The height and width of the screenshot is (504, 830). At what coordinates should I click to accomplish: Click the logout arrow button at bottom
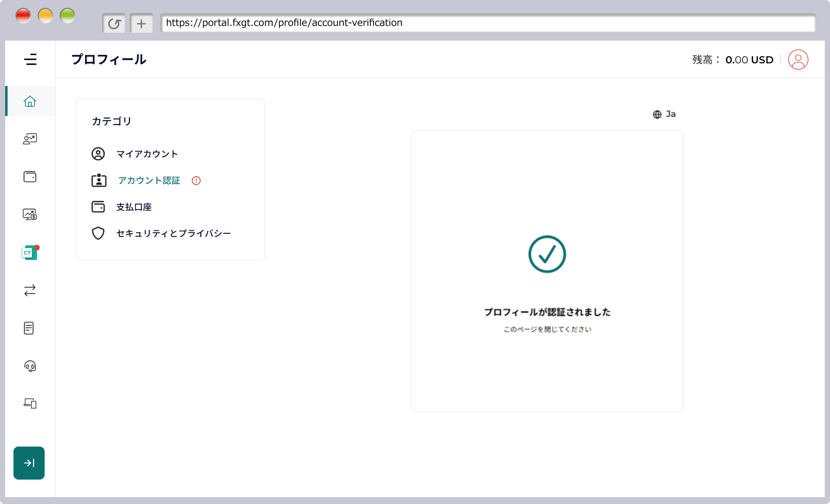click(x=29, y=463)
